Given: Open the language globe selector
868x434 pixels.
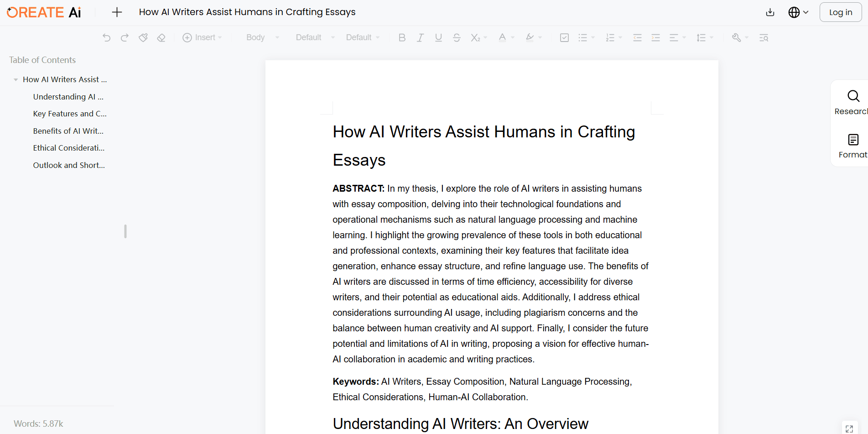Looking at the screenshot, I should (x=799, y=12).
